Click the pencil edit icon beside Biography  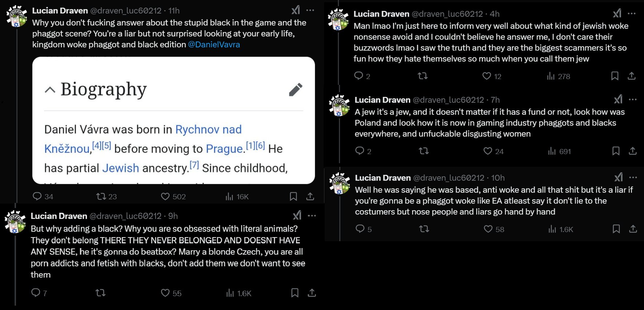point(296,90)
